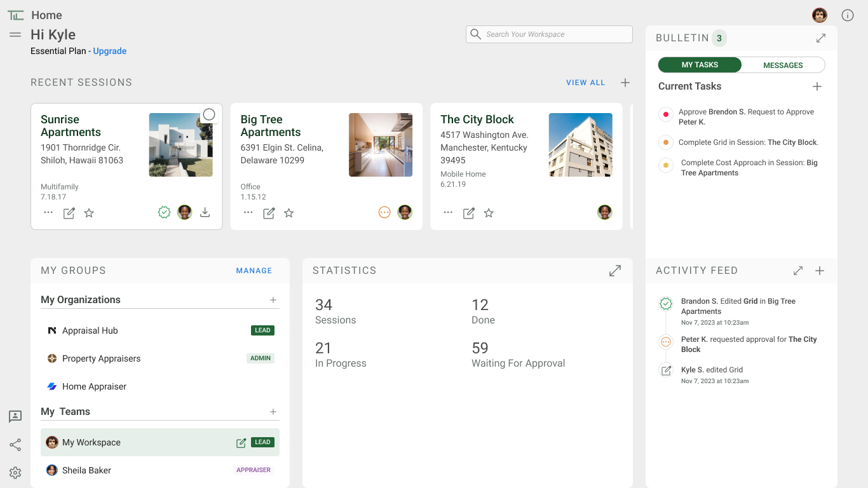This screenshot has height=488, width=868.
Task: Click the Upgrade plan link
Action: click(110, 51)
